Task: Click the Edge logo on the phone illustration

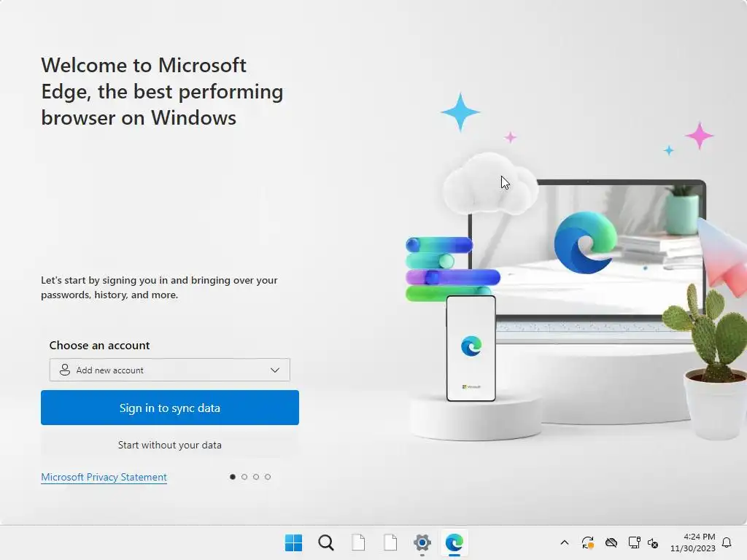Action: point(471,346)
